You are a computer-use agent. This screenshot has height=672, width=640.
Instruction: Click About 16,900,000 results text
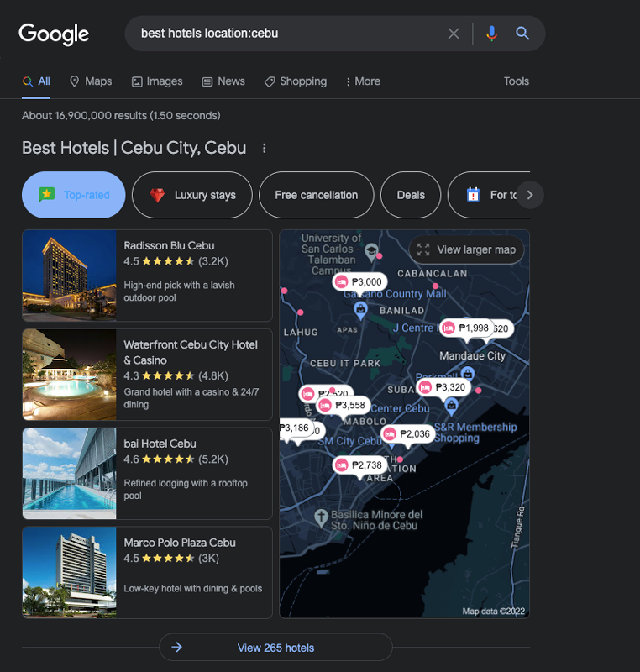point(121,116)
